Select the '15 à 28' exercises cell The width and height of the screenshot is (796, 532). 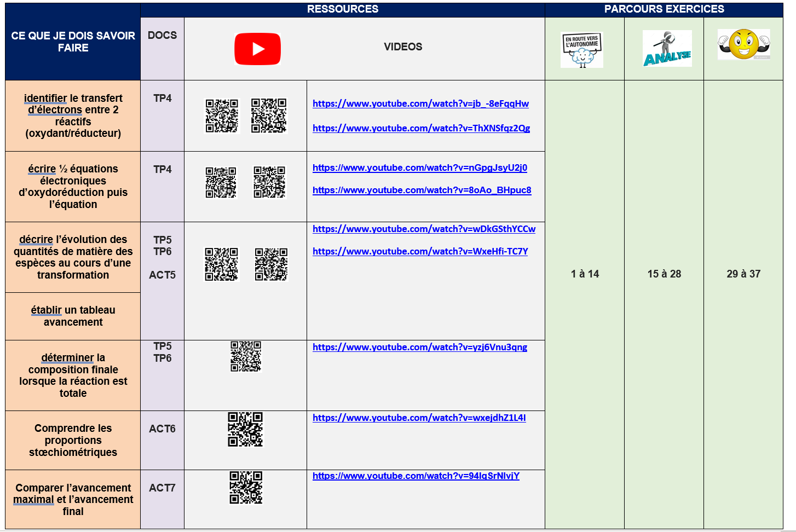664,274
